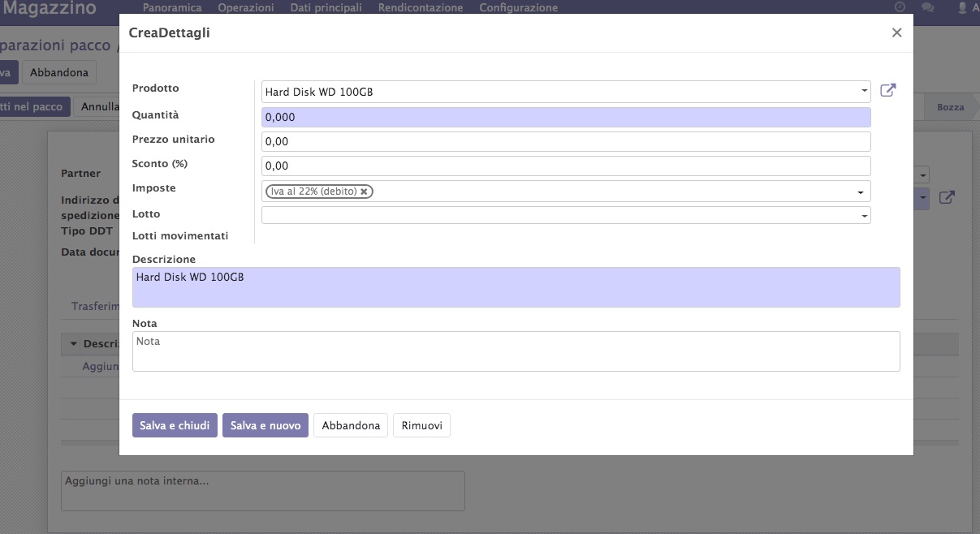This screenshot has width=980, height=534.
Task: Click the Aggiungi link in background table
Action: [x=101, y=366]
